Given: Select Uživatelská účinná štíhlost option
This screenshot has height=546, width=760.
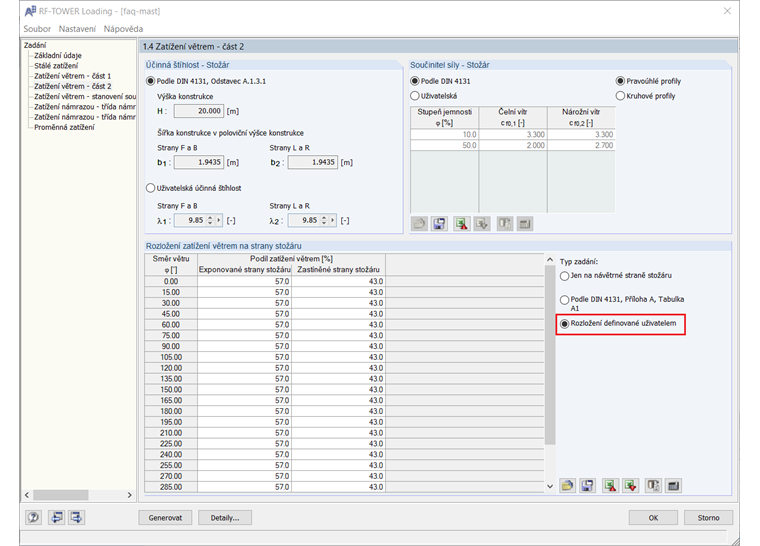Looking at the screenshot, I should pyautogui.click(x=151, y=188).
